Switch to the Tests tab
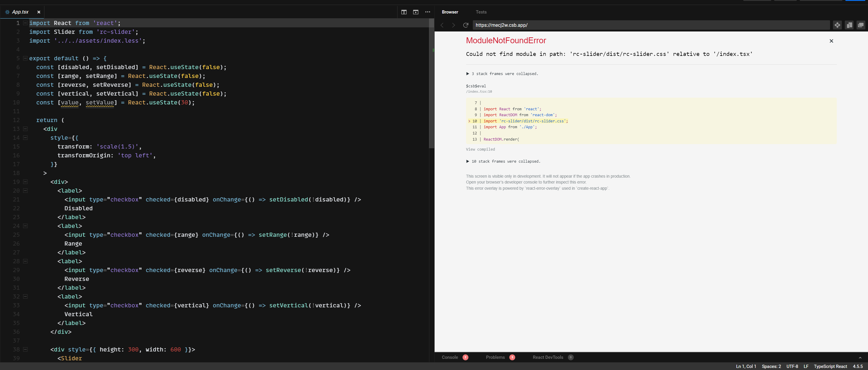Image resolution: width=868 pixels, height=370 pixels. coord(481,12)
